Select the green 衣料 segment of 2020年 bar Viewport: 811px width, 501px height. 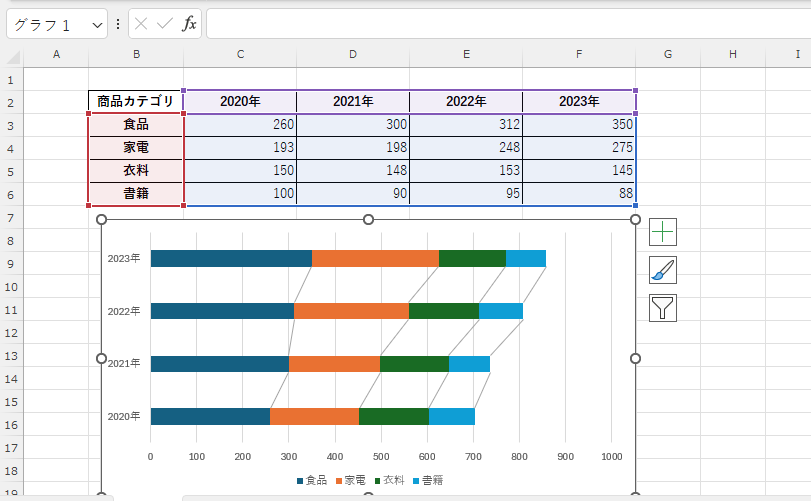(x=394, y=416)
